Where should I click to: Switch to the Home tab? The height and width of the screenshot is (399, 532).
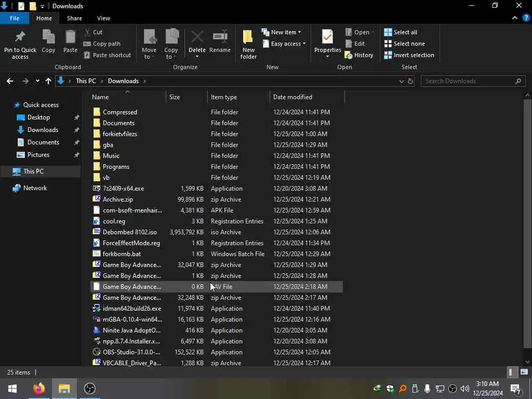[x=44, y=18]
